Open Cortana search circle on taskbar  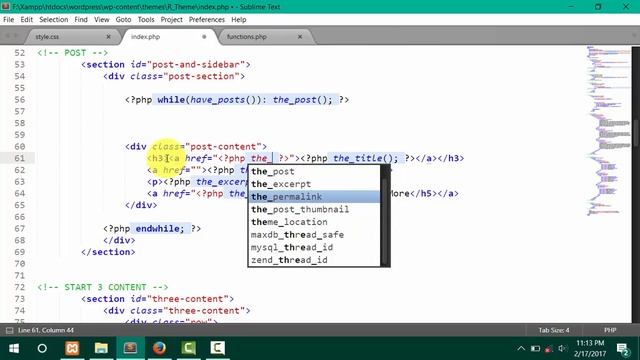[42, 349]
